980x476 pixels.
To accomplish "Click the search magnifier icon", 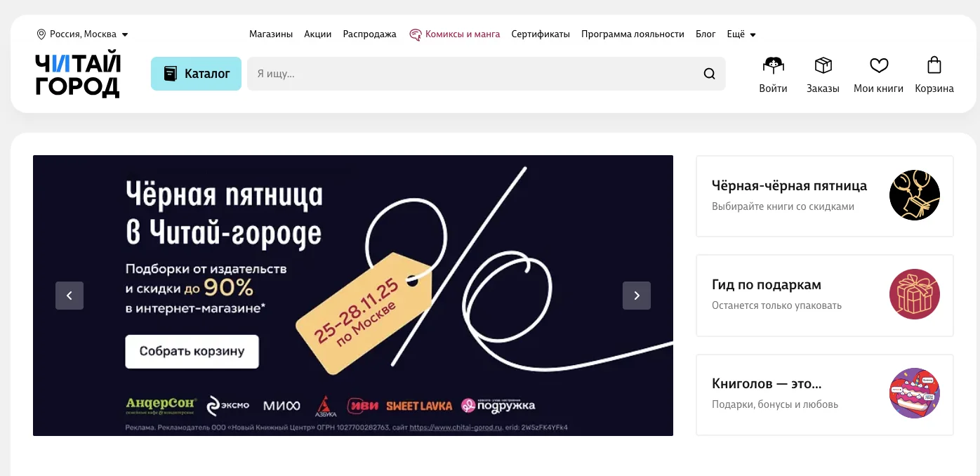I will pyautogui.click(x=709, y=74).
